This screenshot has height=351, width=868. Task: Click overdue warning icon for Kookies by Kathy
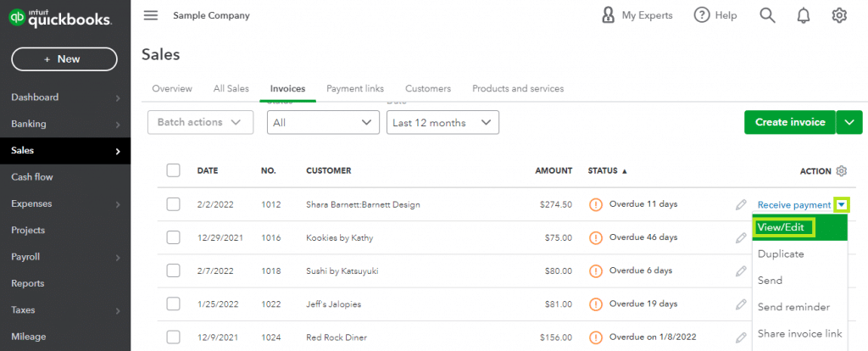click(x=596, y=238)
